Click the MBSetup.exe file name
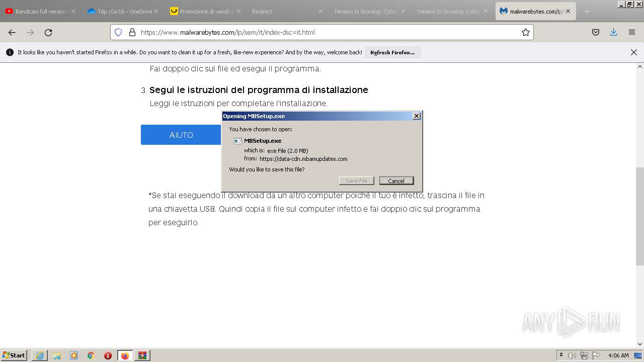Screen dimensions: 644x362 [263, 141]
